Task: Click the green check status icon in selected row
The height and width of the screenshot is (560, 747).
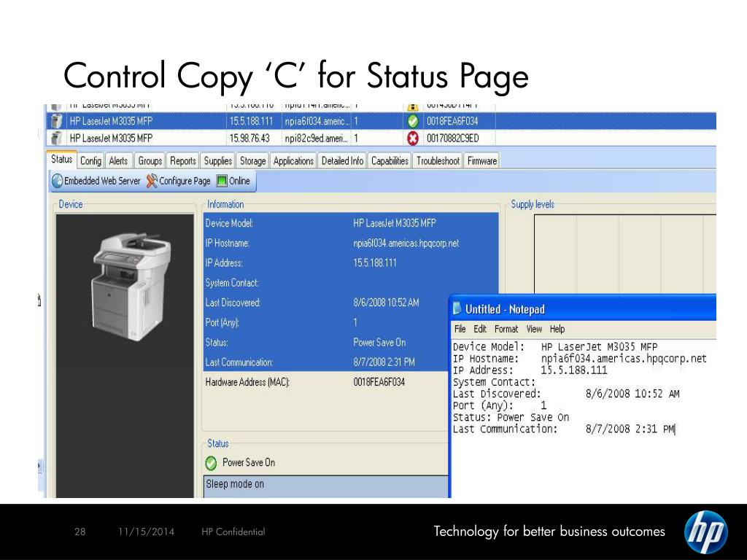Action: (413, 122)
